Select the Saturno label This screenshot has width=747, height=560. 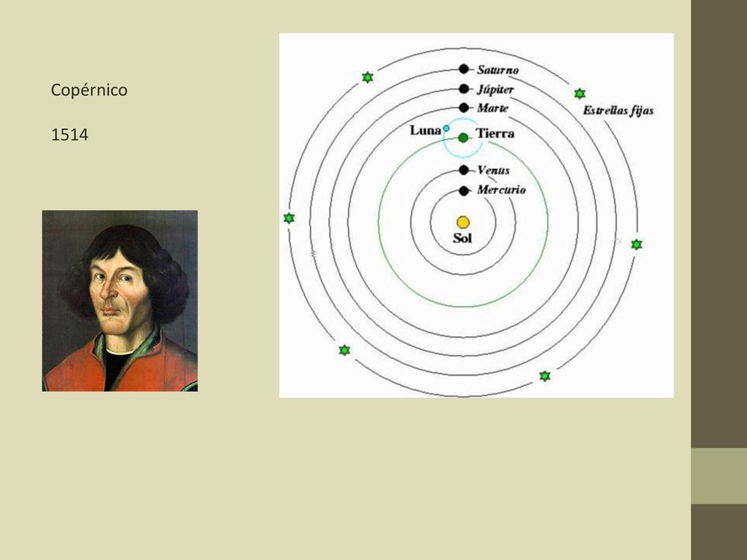498,70
